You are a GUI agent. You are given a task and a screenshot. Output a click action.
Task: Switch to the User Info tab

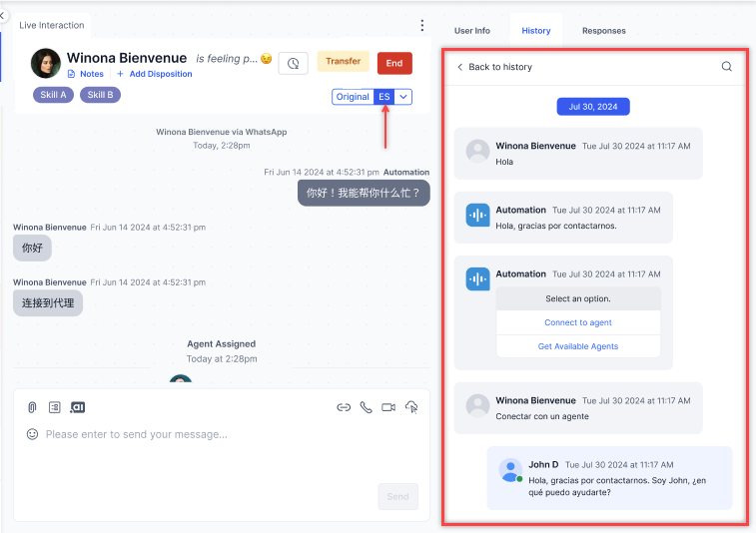(472, 31)
